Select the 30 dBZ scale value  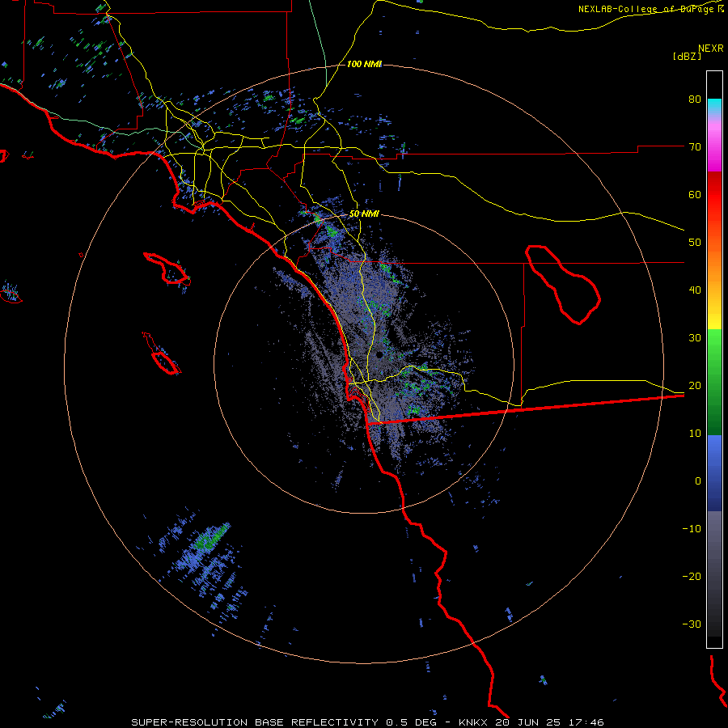[695, 338]
